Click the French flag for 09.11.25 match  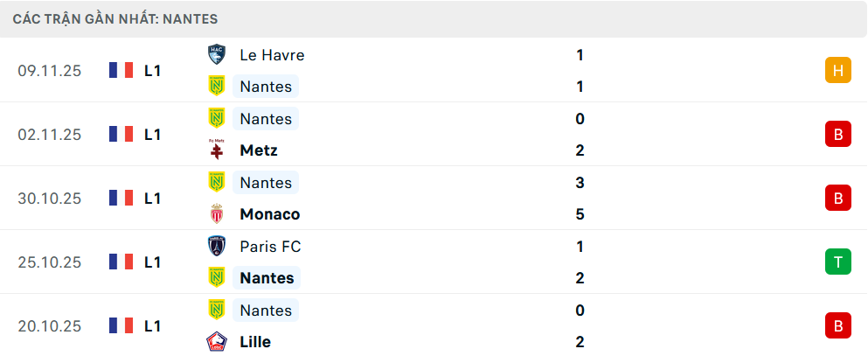click(121, 71)
